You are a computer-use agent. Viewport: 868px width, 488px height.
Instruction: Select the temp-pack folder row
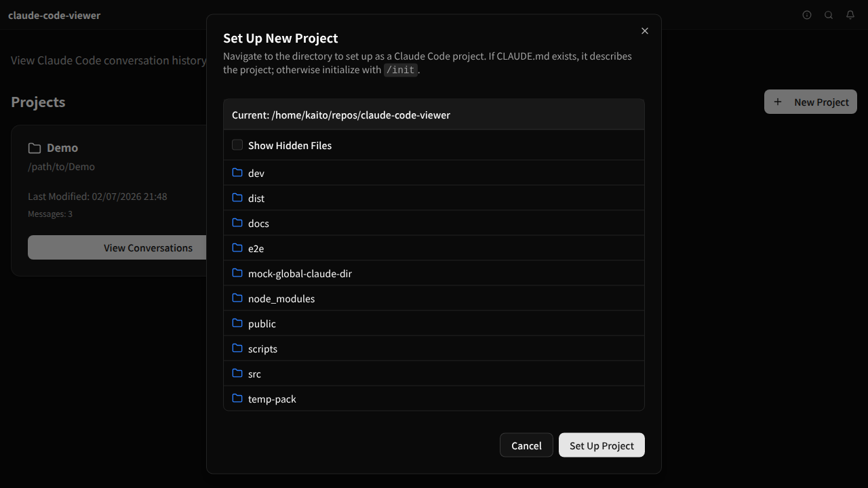coord(272,399)
